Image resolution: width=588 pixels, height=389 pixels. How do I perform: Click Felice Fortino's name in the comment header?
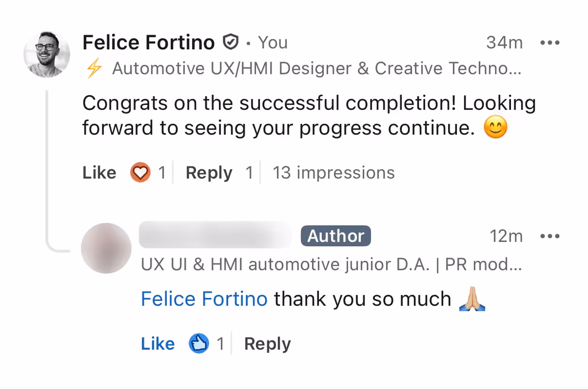pos(148,42)
